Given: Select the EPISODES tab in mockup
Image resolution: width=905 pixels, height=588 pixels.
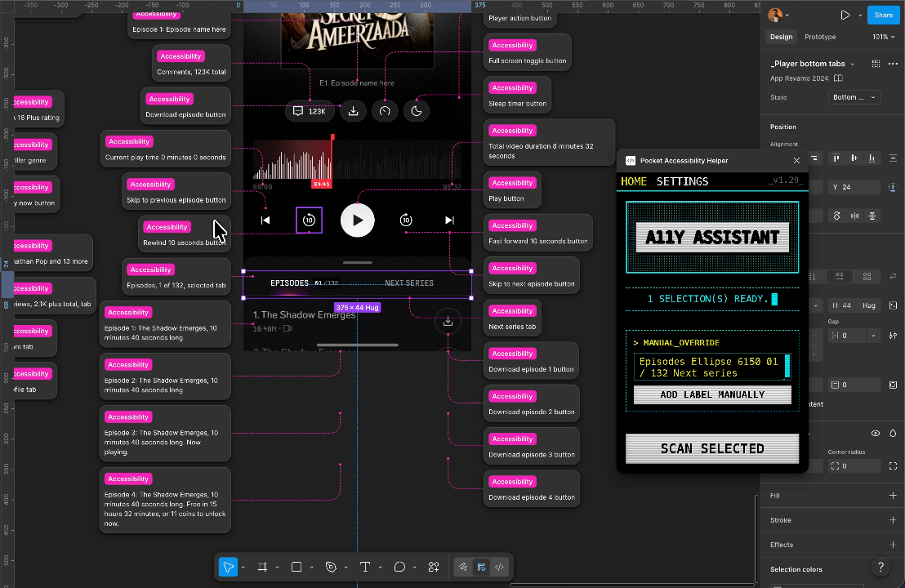Looking at the screenshot, I should point(290,283).
